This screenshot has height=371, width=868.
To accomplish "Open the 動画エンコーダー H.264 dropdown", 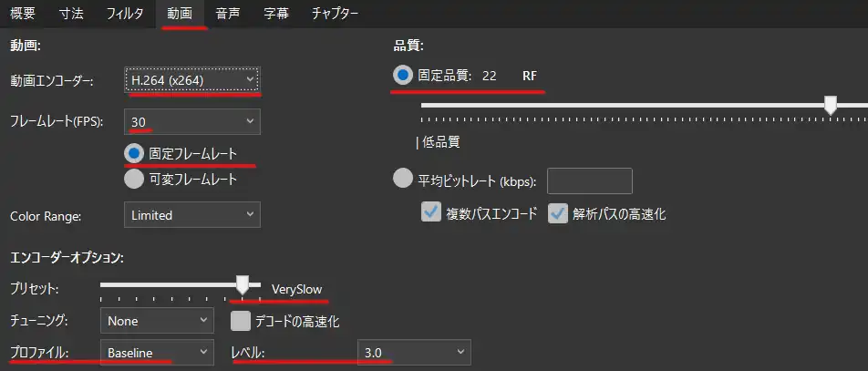I will pyautogui.click(x=192, y=80).
